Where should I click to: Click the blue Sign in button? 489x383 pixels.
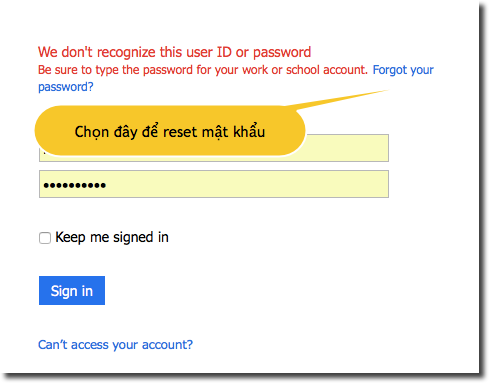pos(72,290)
